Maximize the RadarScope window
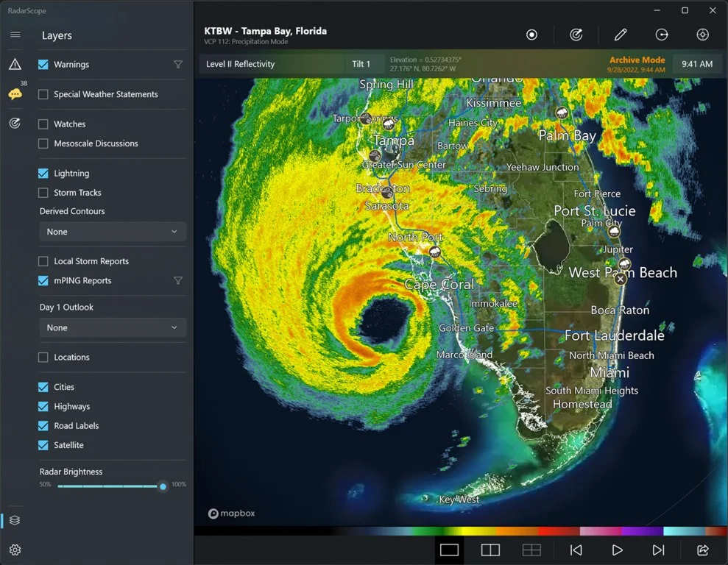This screenshot has width=728, height=565. pyautogui.click(x=685, y=10)
